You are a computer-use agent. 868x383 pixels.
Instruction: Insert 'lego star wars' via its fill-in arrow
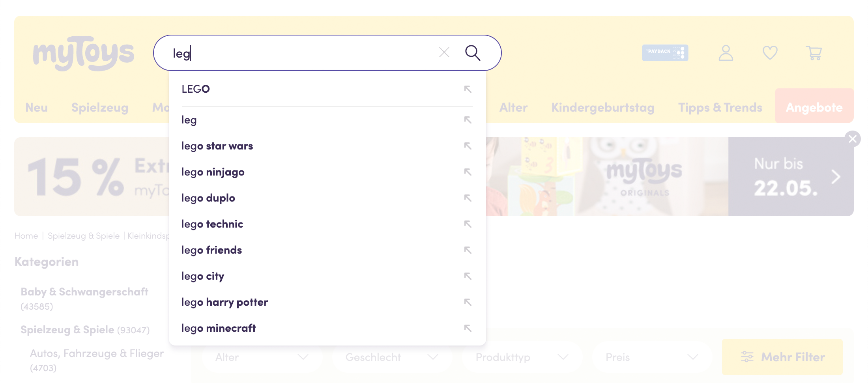coord(468,146)
